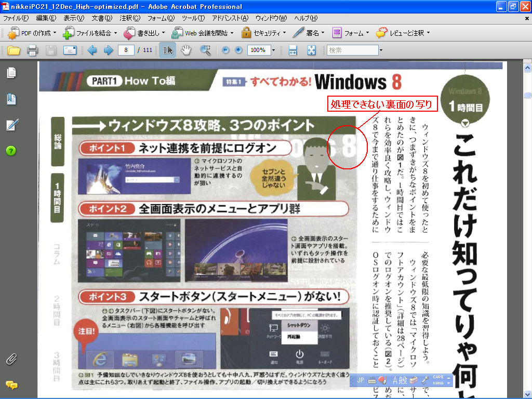Screen dimensions: 532x399
Task: Go to next page with right arrow
Action: pyautogui.click(x=109, y=50)
